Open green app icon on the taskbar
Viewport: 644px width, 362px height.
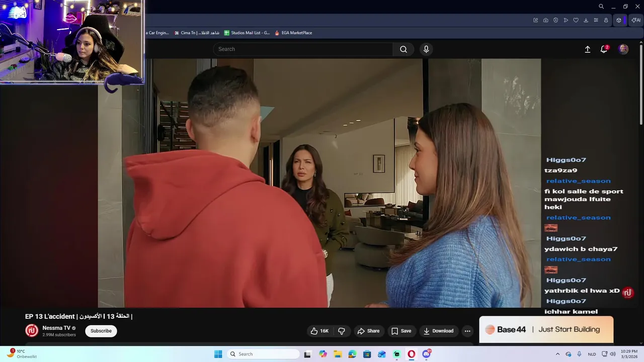tap(397, 354)
